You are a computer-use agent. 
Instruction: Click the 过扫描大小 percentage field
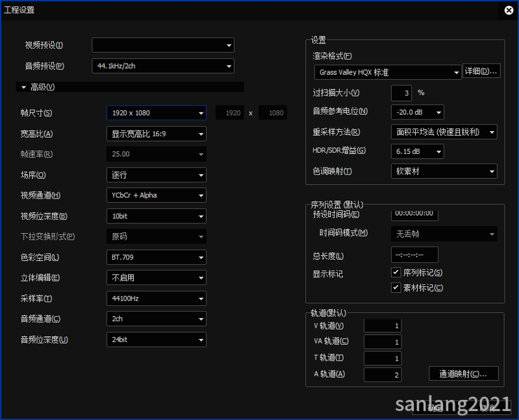point(401,93)
